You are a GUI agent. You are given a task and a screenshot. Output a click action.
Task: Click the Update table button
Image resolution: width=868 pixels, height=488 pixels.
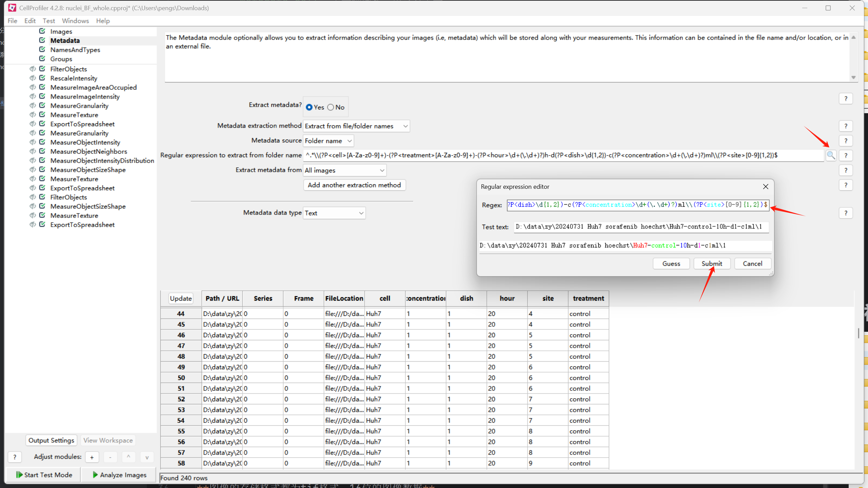pos(181,298)
